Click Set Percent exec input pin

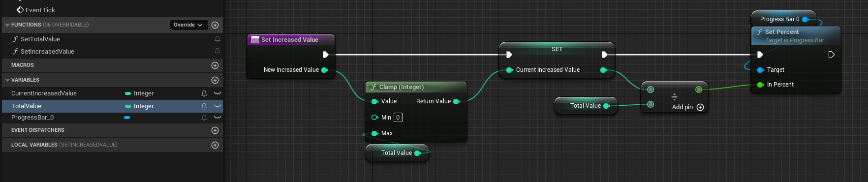pyautogui.click(x=760, y=55)
